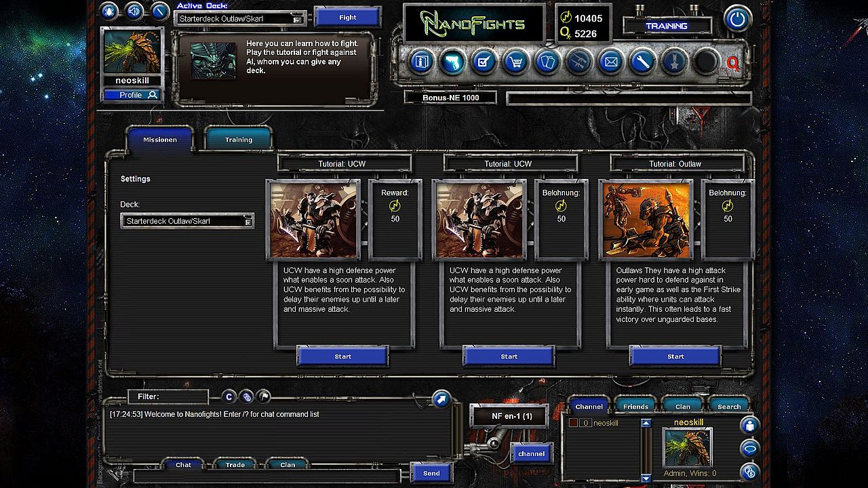Screen dimensions: 868x488
Task: Select the Clan tab below chat log
Action: click(x=288, y=465)
